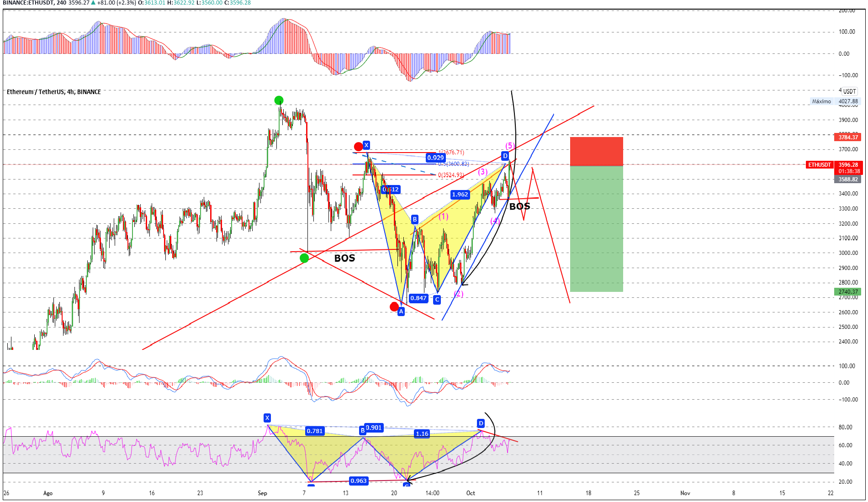Click the green dot at the chart peak

click(279, 100)
